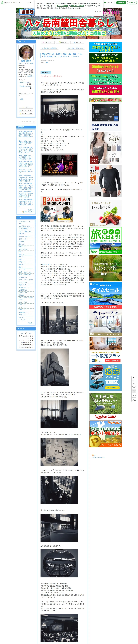The image size is (138, 644).
Task: Click 一覧を見る under recent articles
Action: pos(30,210)
